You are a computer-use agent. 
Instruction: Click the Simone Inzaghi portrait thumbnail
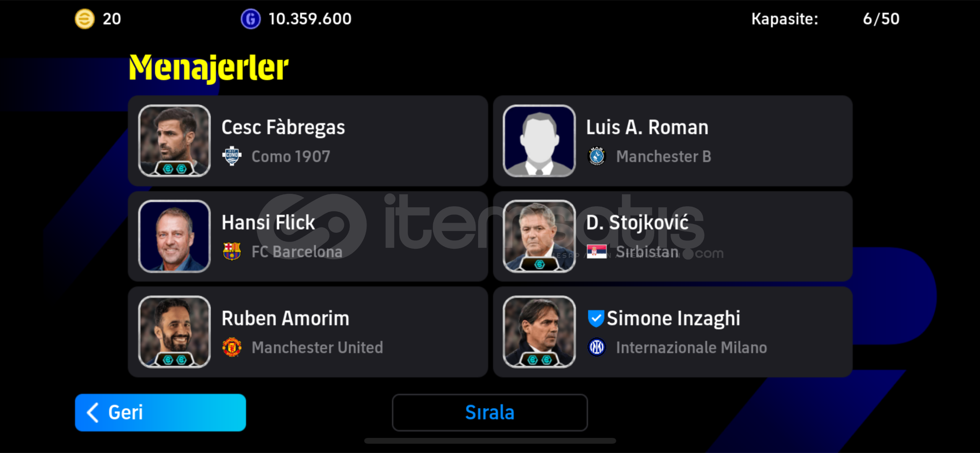coord(539,332)
